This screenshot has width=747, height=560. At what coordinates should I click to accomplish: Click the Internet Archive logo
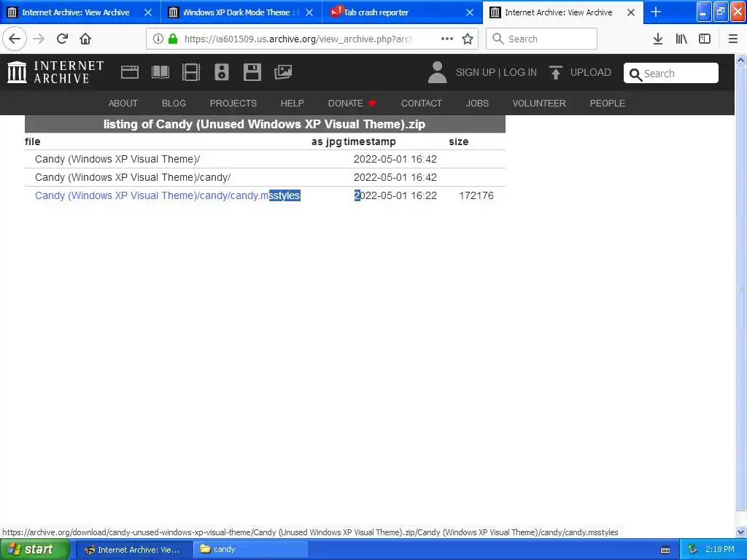[55, 72]
